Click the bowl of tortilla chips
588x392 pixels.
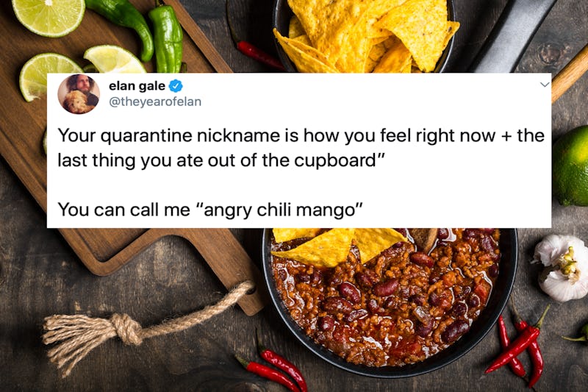[365, 35]
